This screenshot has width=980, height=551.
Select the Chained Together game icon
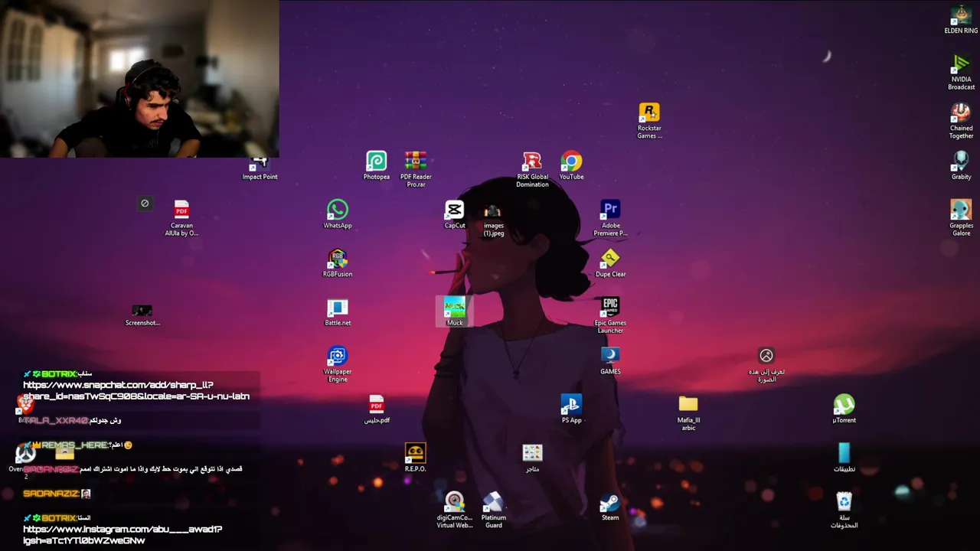[961, 121]
